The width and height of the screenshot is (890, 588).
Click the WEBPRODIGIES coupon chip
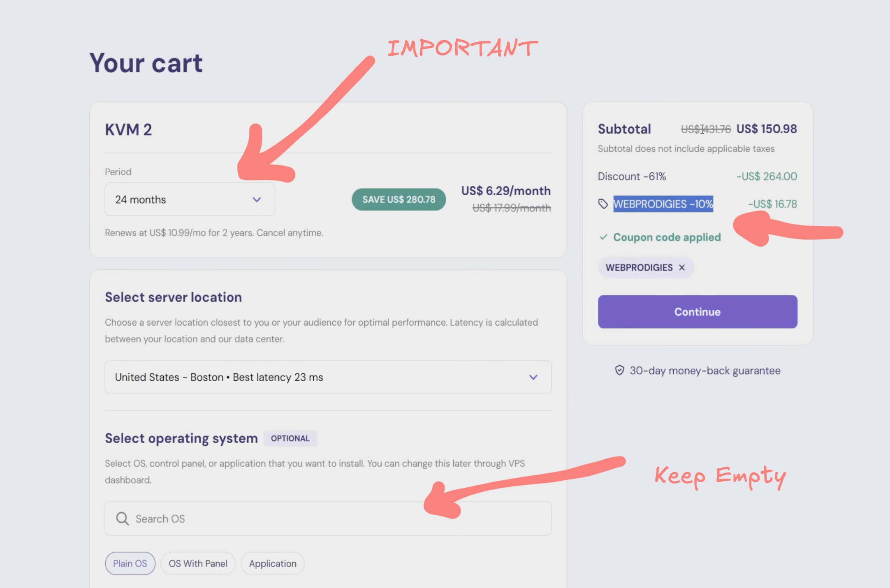639,268
